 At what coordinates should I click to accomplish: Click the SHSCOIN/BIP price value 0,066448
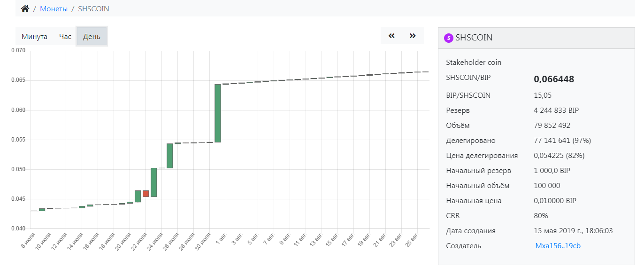(x=554, y=79)
